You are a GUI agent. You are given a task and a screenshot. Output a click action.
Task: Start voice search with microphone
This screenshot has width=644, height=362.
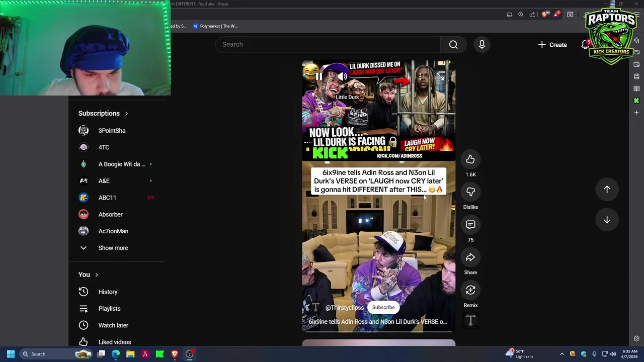point(481,45)
